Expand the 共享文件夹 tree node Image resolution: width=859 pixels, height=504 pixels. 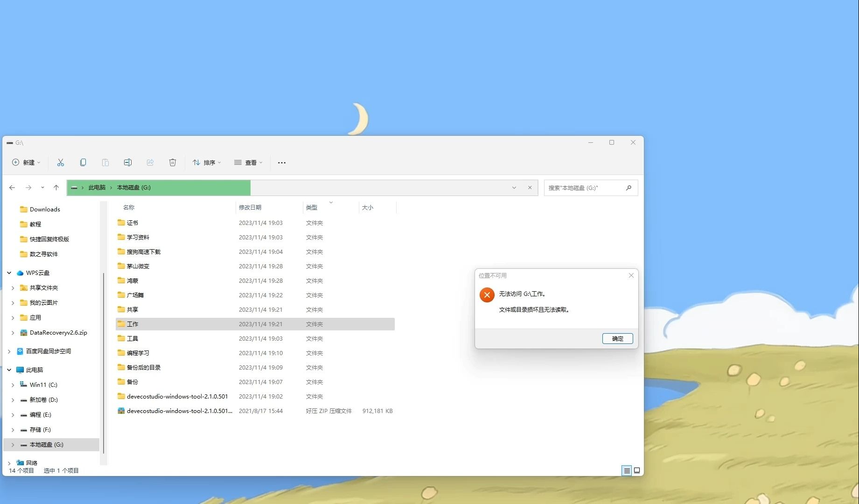pos(13,288)
